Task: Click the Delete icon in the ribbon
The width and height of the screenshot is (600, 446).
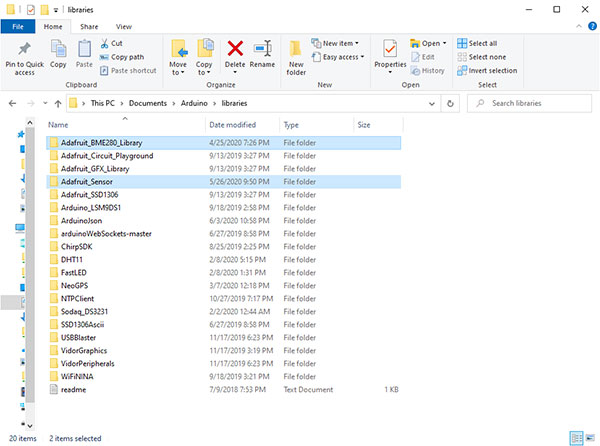Action: pos(236,54)
